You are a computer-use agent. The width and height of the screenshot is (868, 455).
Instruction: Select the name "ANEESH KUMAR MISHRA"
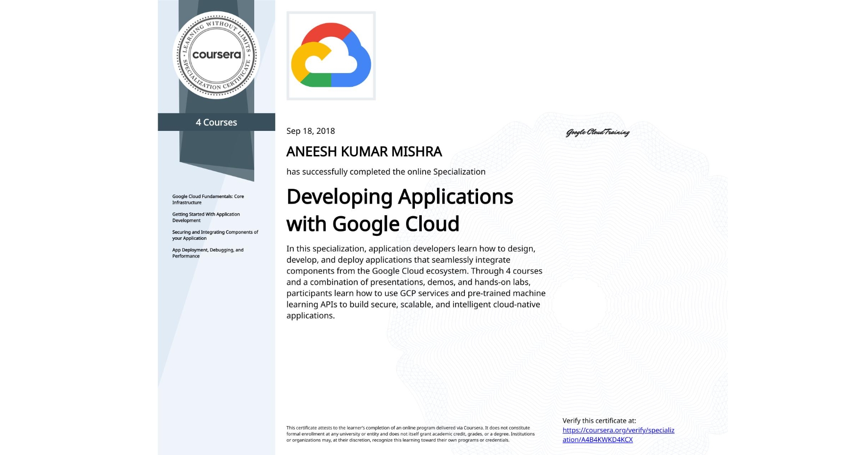[x=364, y=152]
